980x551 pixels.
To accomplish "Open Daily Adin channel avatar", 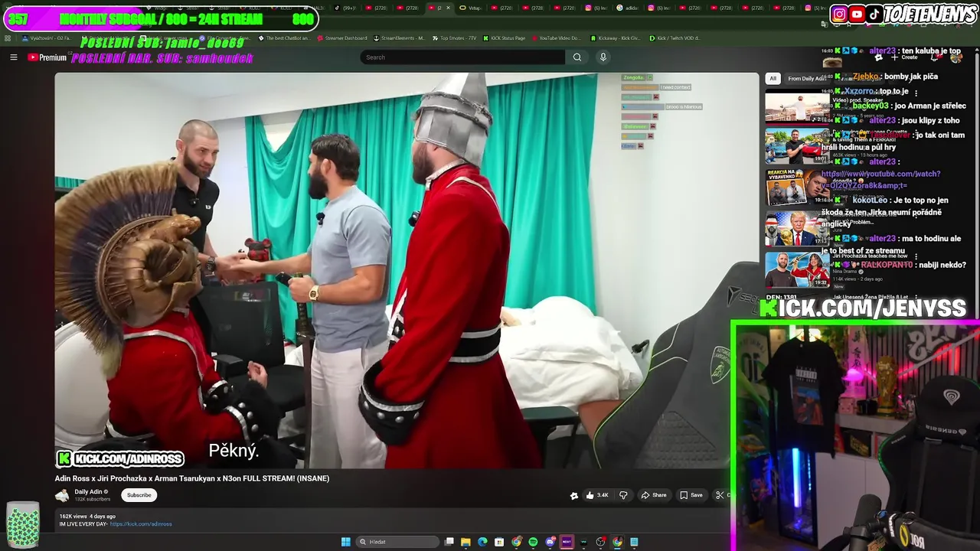I will [x=62, y=495].
